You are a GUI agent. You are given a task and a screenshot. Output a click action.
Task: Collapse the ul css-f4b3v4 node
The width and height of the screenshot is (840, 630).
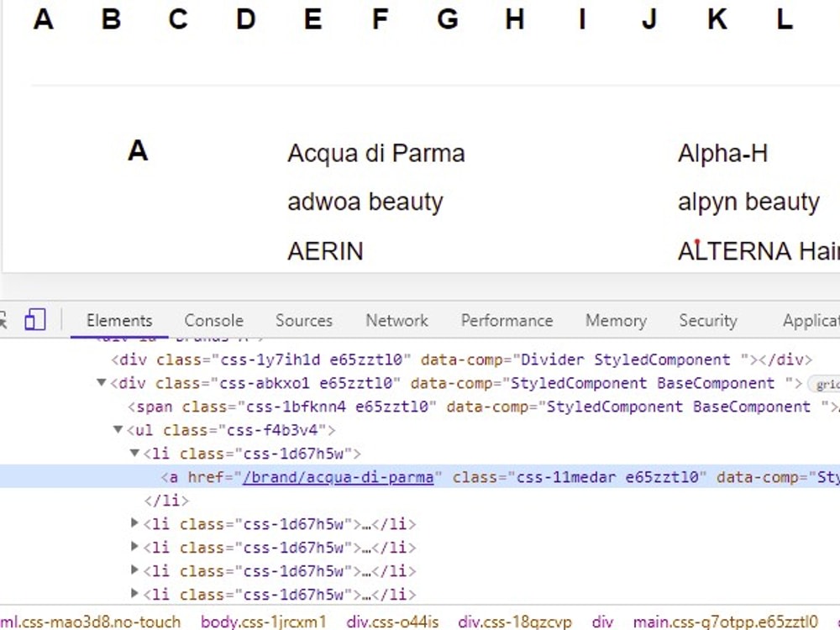click(118, 429)
